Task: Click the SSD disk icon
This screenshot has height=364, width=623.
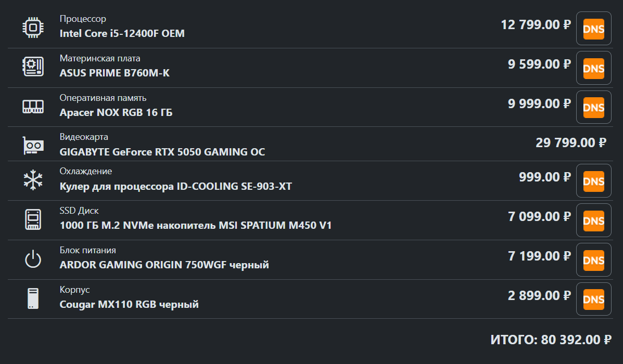Action: click(x=33, y=219)
